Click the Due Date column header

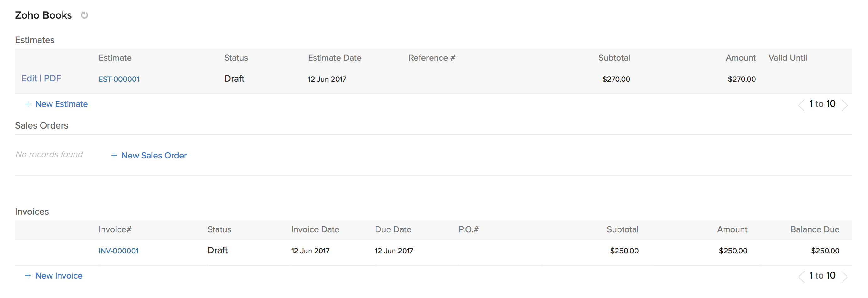[x=393, y=229]
